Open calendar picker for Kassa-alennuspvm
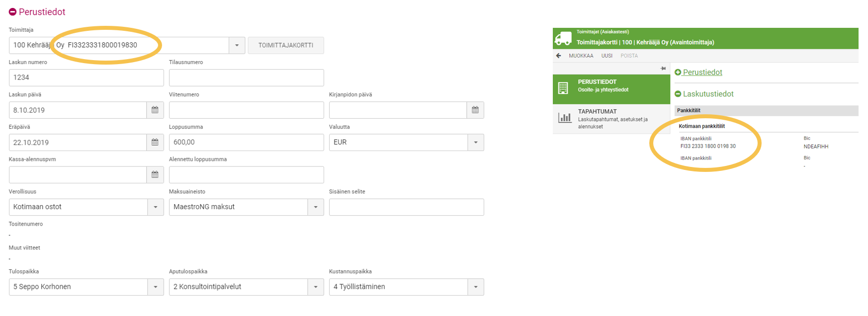 pyautogui.click(x=155, y=175)
